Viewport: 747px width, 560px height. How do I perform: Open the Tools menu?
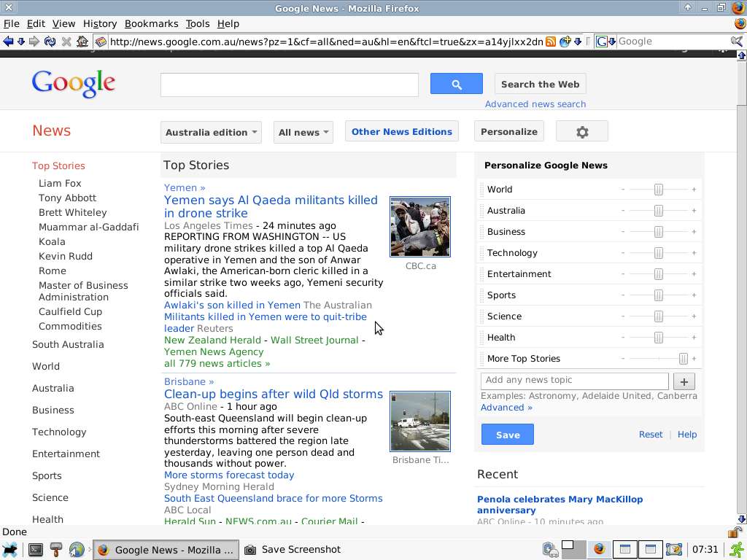198,24
